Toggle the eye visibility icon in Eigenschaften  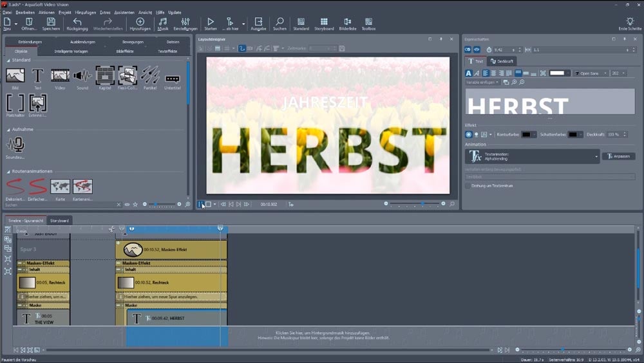coord(477,50)
